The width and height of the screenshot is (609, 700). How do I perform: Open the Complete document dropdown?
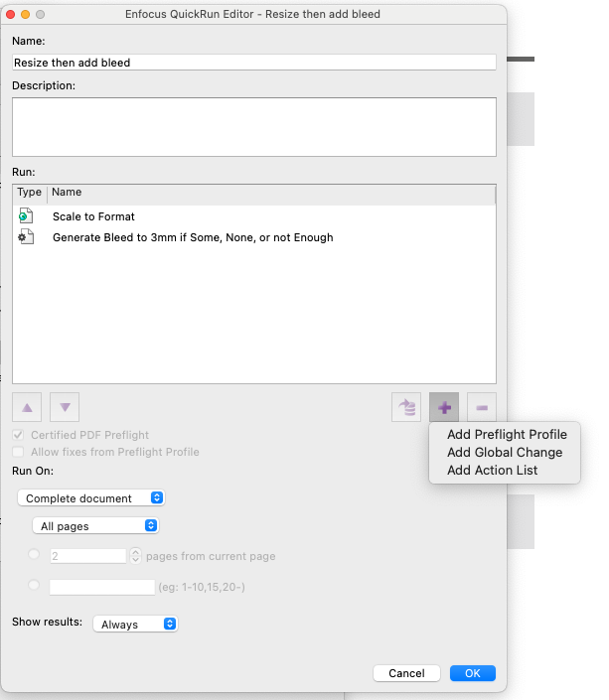click(91, 497)
